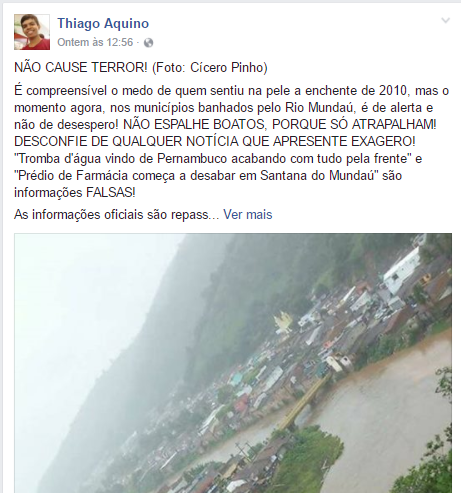Click the 'NÃO CAUSE TERROR!' headline text
Screen dimensions: 461x493
[81, 67]
